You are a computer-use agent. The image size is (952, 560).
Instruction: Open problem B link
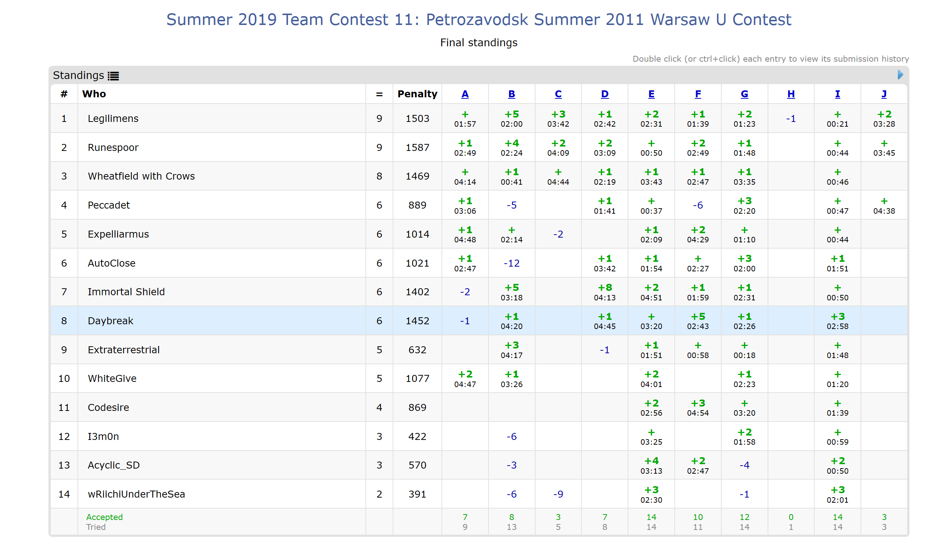(x=512, y=94)
